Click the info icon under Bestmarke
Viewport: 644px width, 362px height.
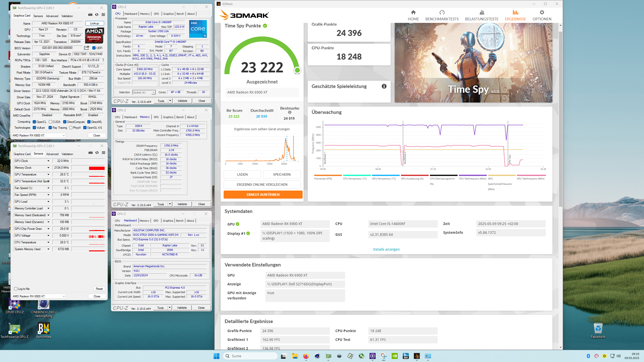coord(290,112)
